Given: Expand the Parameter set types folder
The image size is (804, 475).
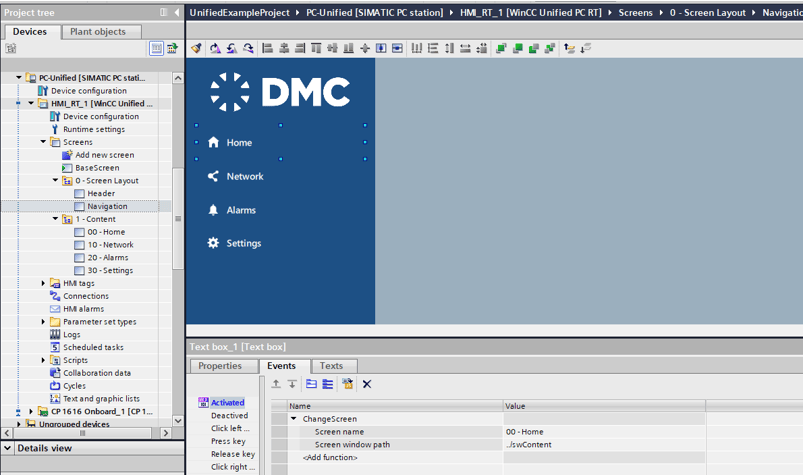Looking at the screenshot, I should coord(43,322).
